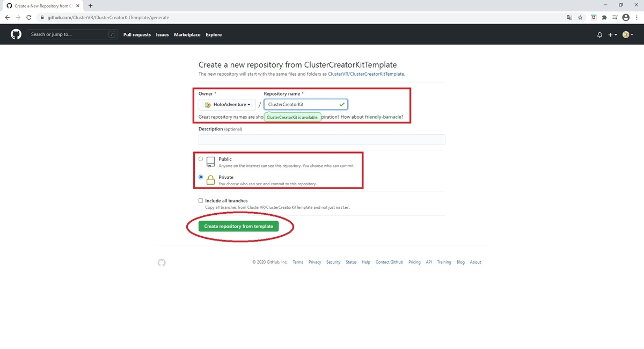
Task: Open the Status footer link
Action: 351,262
